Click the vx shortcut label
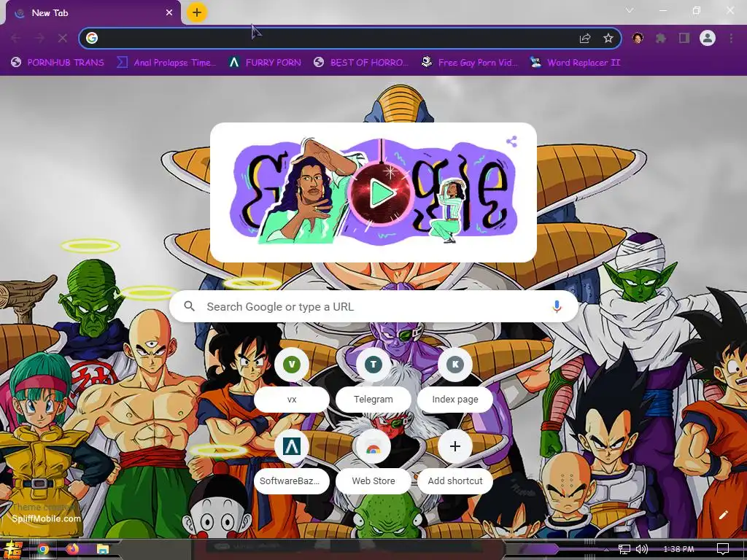The width and height of the screenshot is (747, 560). pos(292,400)
